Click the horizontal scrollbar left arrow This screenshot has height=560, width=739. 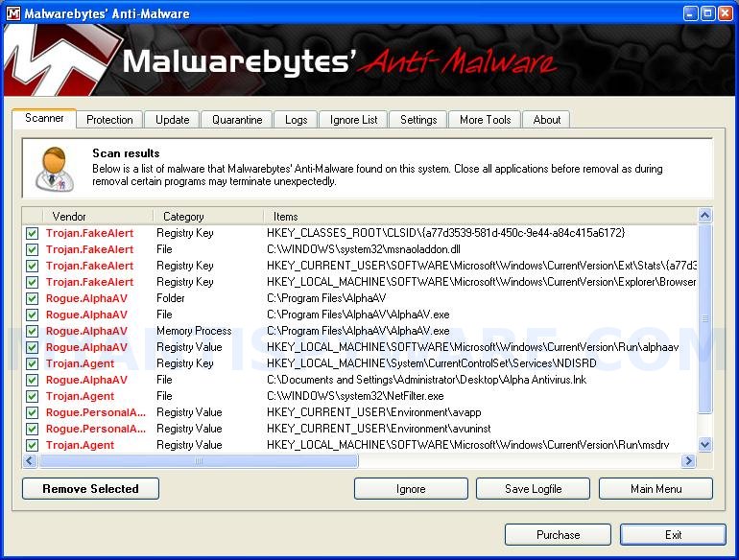click(30, 460)
